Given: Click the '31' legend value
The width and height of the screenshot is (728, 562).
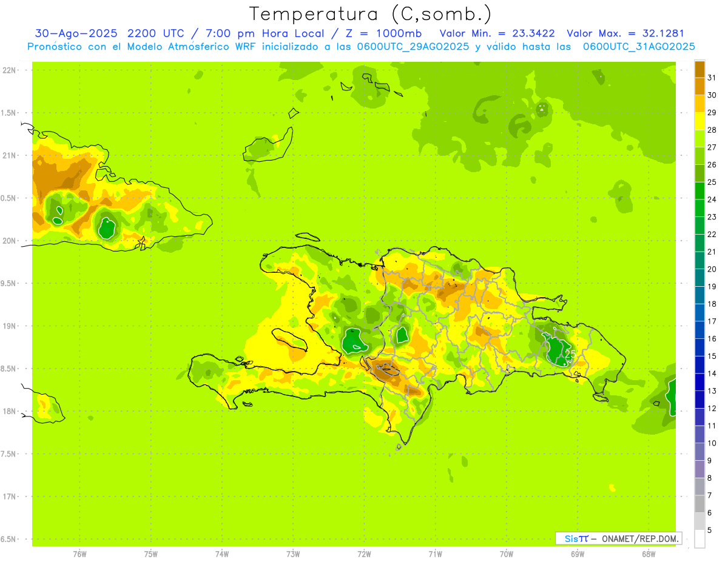Looking at the screenshot, I should [712, 78].
